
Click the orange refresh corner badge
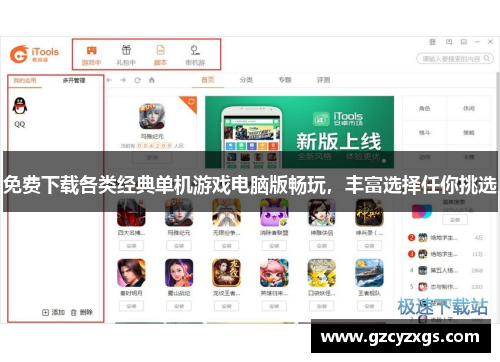[x=191, y=102]
